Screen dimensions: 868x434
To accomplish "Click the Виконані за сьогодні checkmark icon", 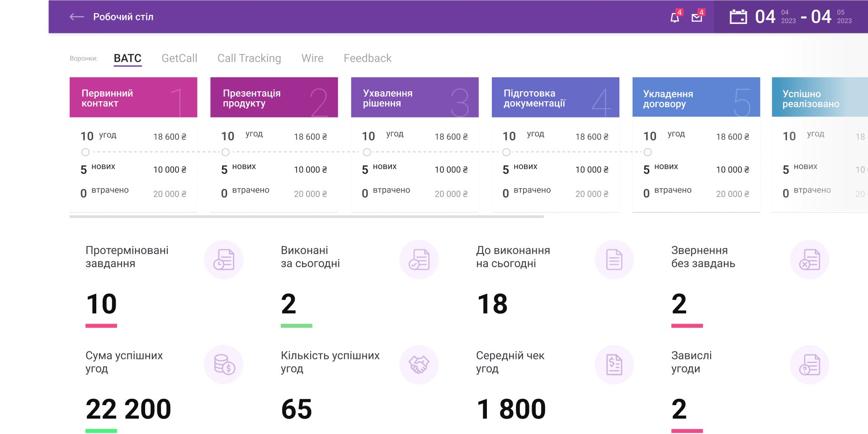I will pyautogui.click(x=419, y=259).
